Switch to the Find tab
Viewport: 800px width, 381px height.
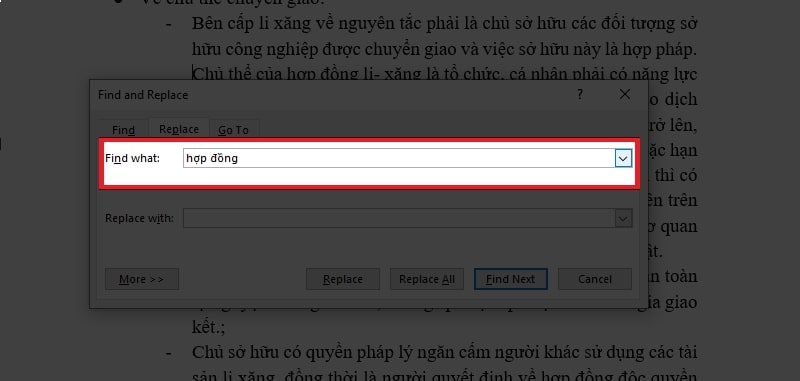pyautogui.click(x=123, y=130)
